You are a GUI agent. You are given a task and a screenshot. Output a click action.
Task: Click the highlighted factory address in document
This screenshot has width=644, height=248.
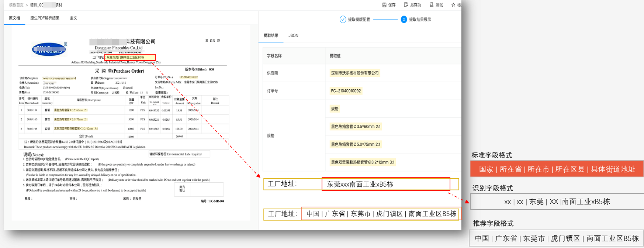pyautogui.click(x=130, y=57)
